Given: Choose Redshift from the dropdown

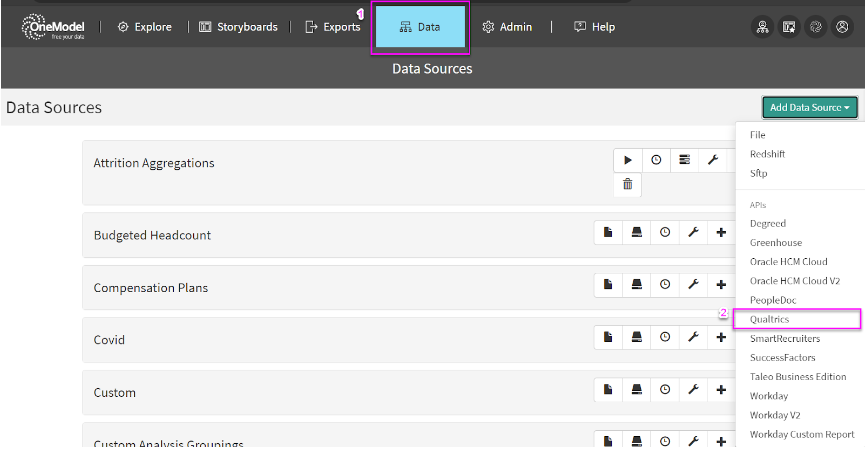Looking at the screenshot, I should (767, 154).
